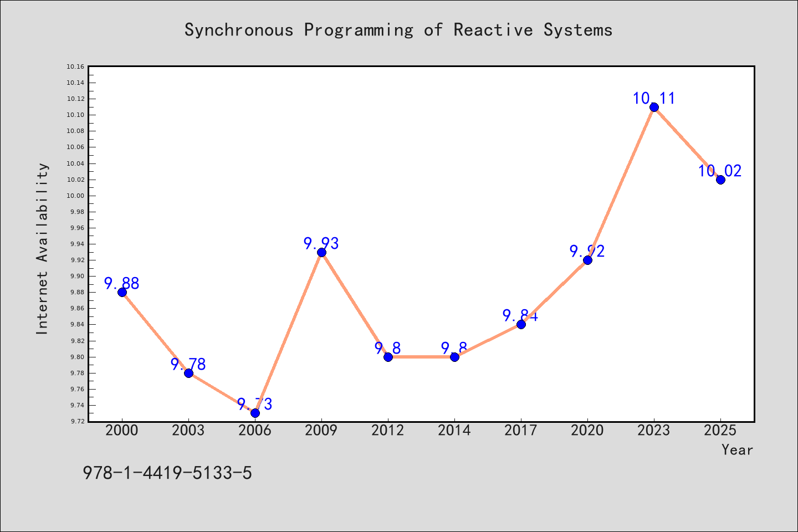Select the data point labeled 9.93

tap(321, 252)
